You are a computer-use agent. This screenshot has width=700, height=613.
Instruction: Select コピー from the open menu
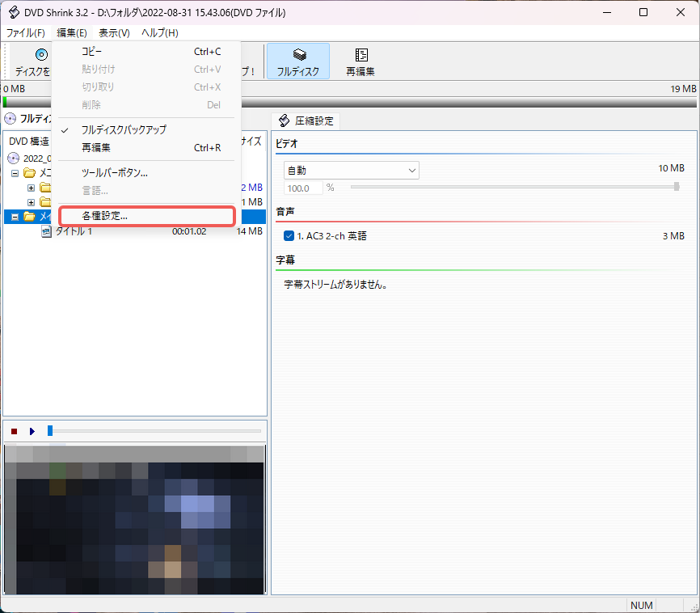click(91, 51)
